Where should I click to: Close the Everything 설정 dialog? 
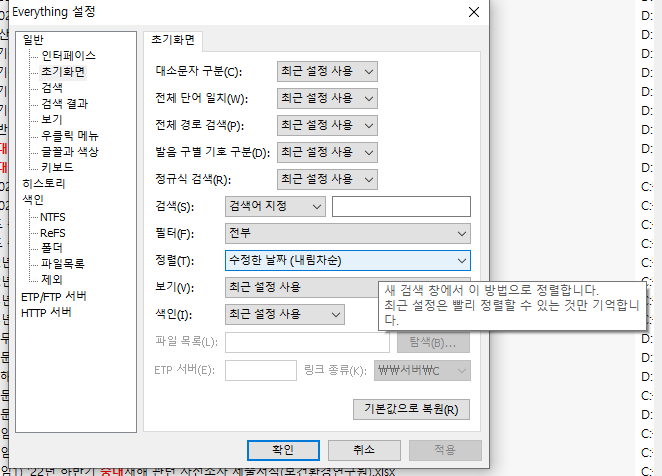[x=474, y=12]
